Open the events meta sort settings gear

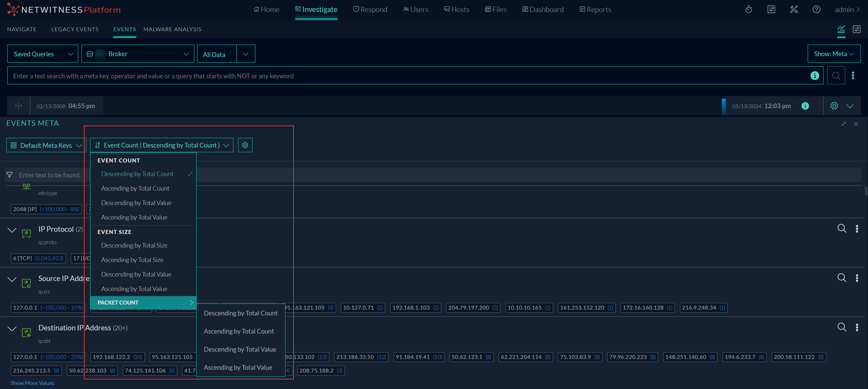245,145
